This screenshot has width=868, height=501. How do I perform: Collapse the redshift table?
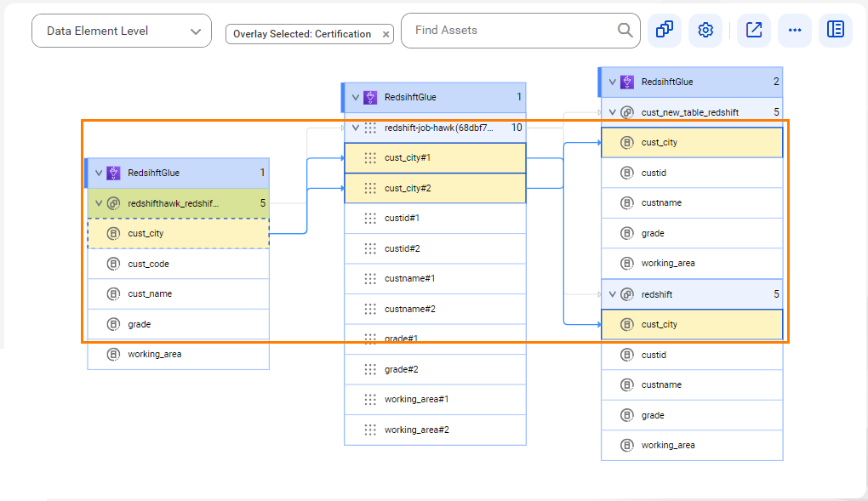612,294
